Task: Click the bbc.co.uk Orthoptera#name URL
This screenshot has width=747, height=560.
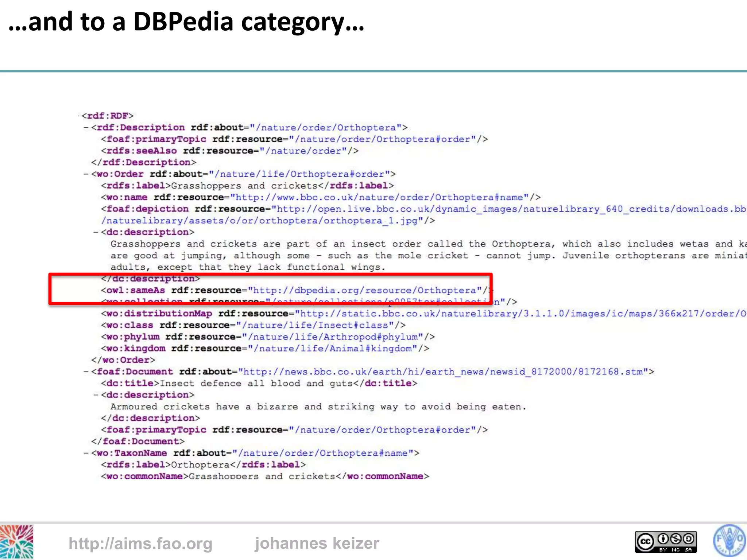Action: click(x=379, y=198)
